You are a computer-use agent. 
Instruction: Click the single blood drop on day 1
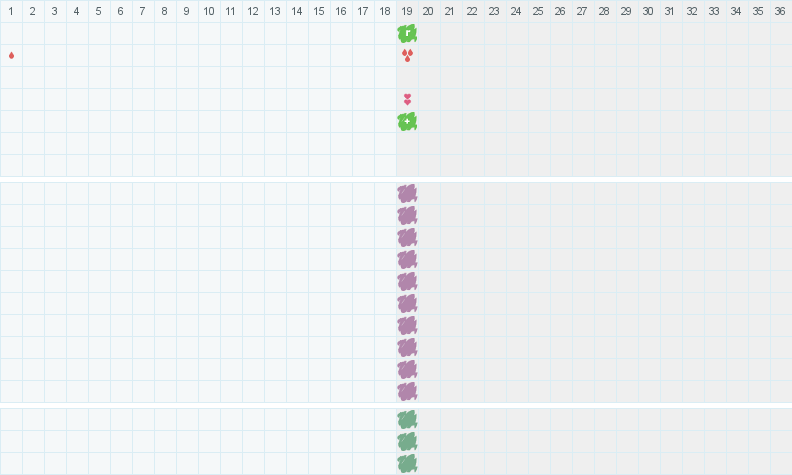click(x=11, y=56)
